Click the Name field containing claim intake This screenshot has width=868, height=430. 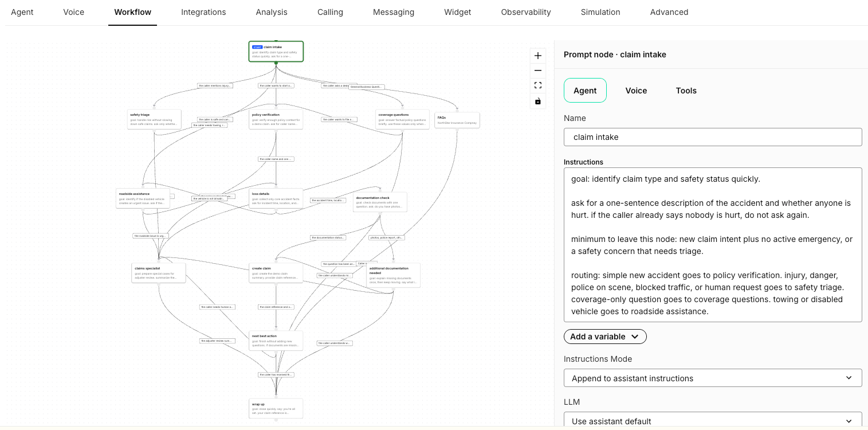pyautogui.click(x=713, y=137)
